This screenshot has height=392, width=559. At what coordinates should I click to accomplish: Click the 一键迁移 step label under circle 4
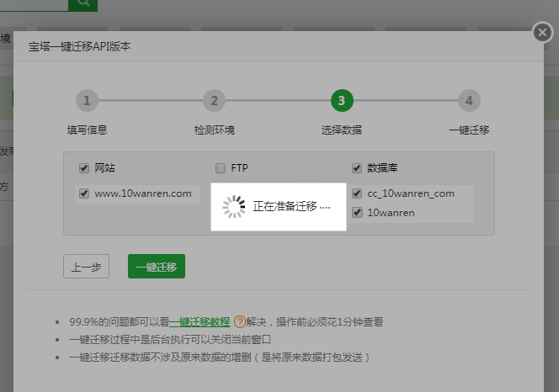469,130
